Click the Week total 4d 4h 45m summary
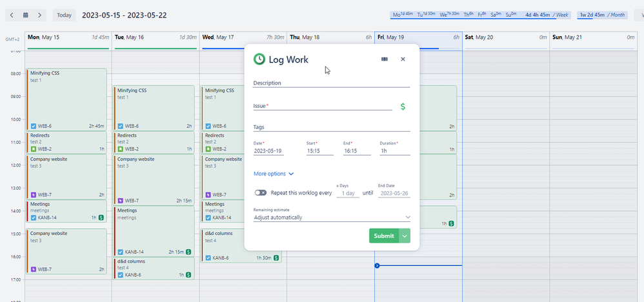 [547, 15]
